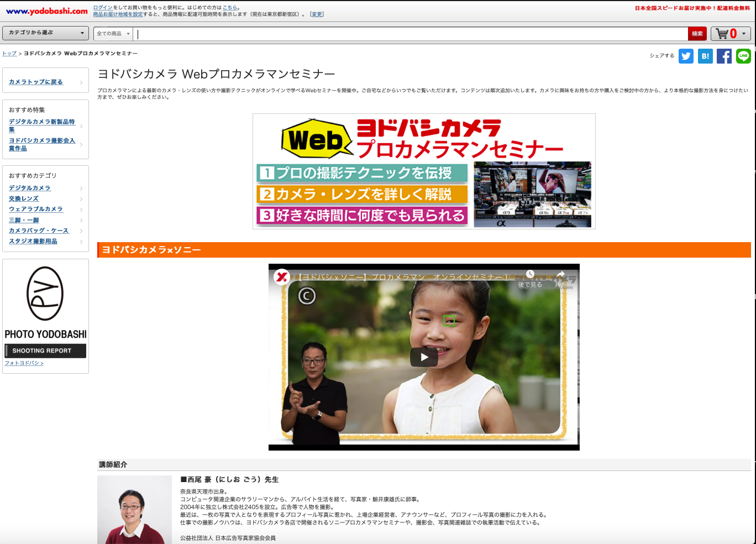
Task: Click the video's share arrow icon
Action: 560,274
